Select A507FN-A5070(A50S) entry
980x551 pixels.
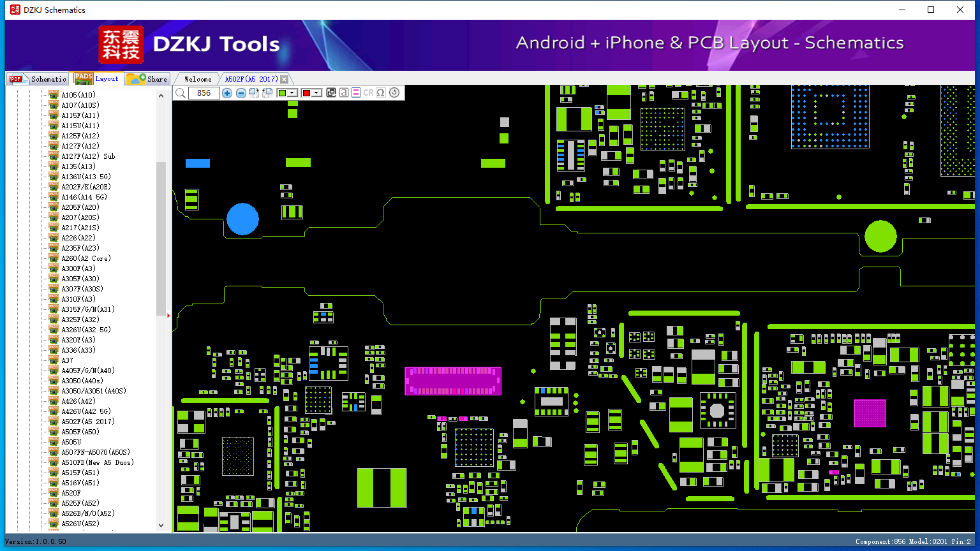96,452
